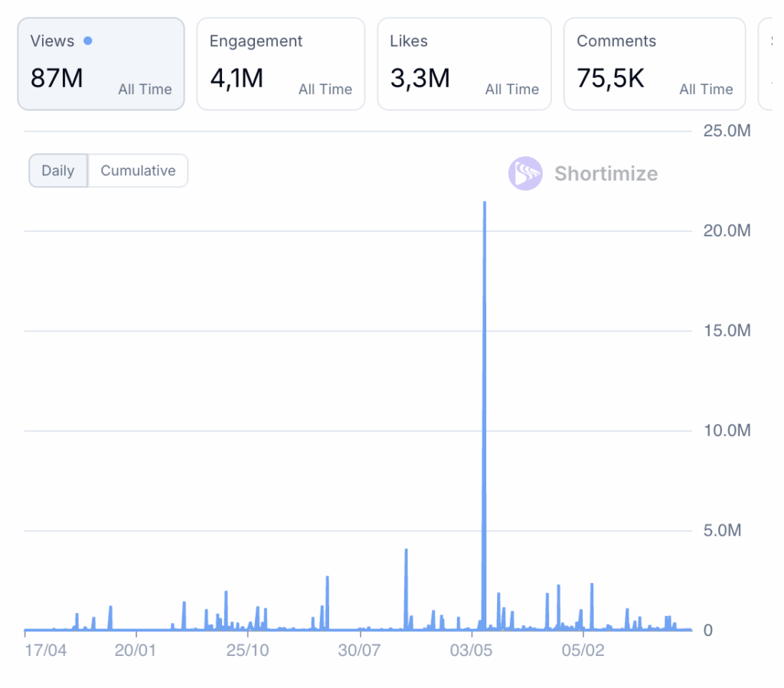Select the 25/10 x-axis label

tap(247, 651)
